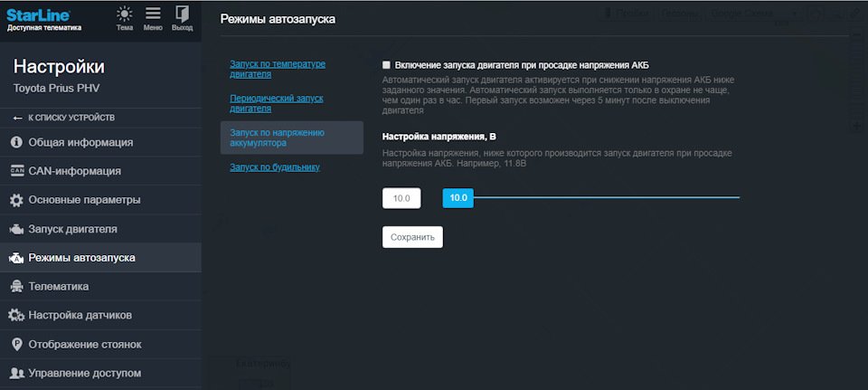The width and height of the screenshot is (868, 390).
Task: Click the users icon beside Управление доступом
Action: [17, 373]
